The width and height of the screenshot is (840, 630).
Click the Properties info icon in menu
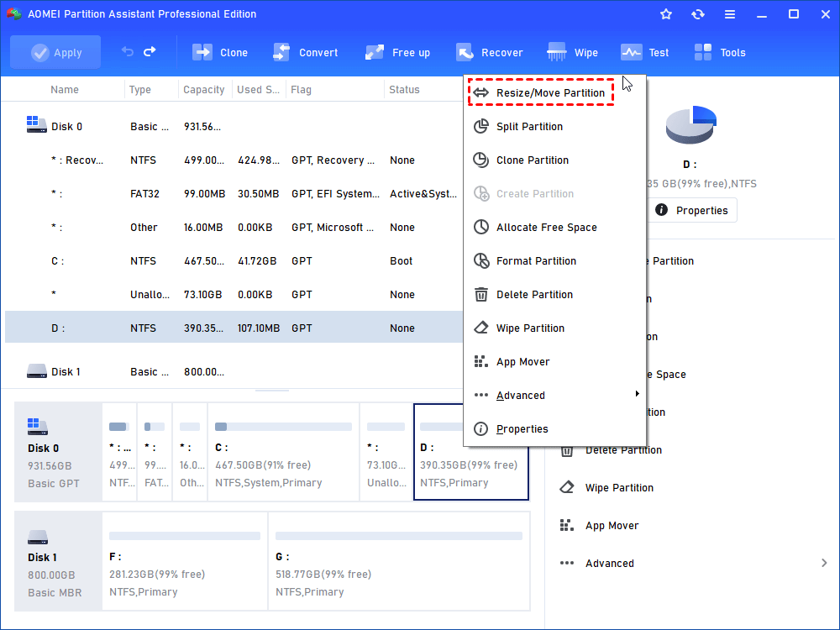click(481, 428)
